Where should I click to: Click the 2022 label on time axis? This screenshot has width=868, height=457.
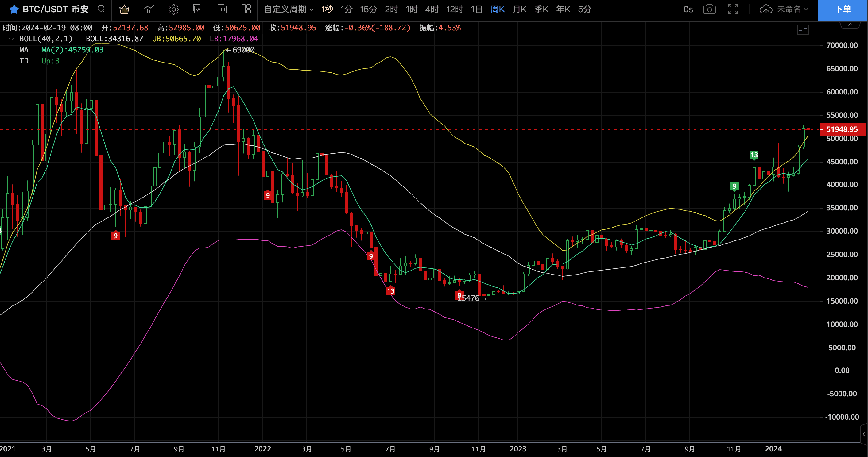(x=262, y=449)
